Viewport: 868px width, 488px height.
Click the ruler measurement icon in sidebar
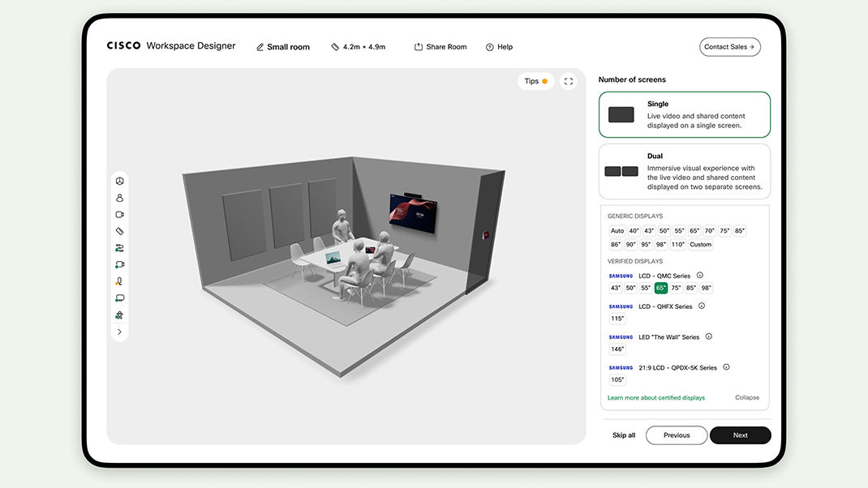click(x=119, y=231)
